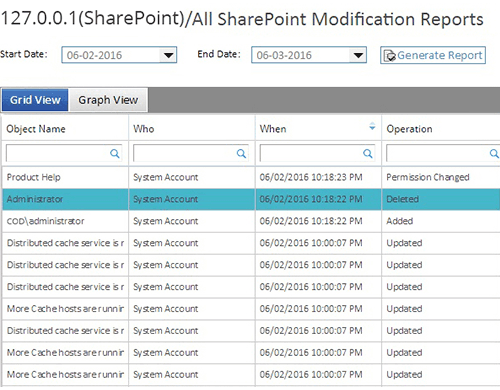Click System Account in Product Help row
This screenshot has width=500, height=390.
(192, 177)
